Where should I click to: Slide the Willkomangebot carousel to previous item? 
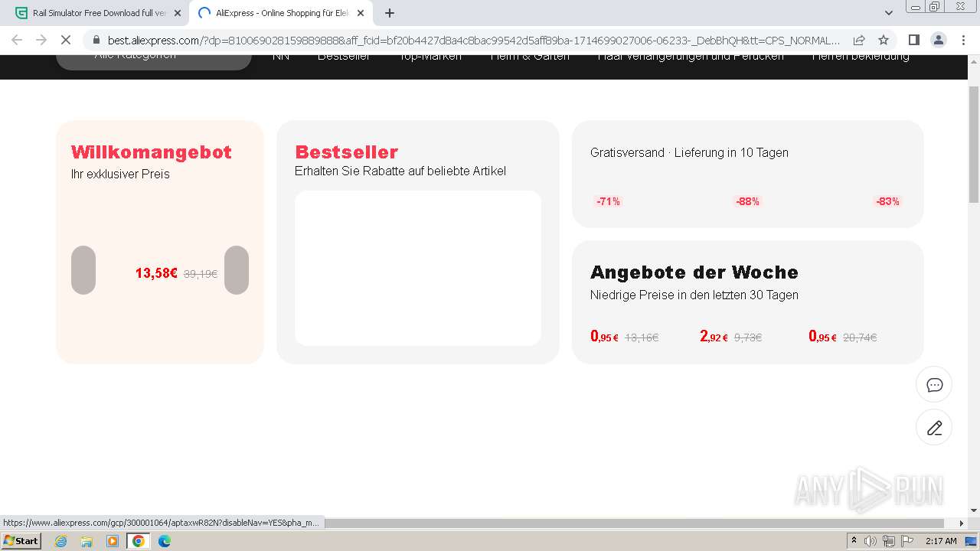pos(83,270)
